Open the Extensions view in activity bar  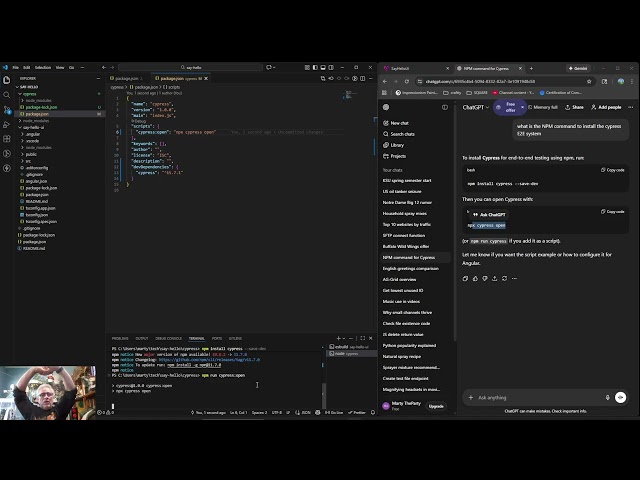point(7,139)
